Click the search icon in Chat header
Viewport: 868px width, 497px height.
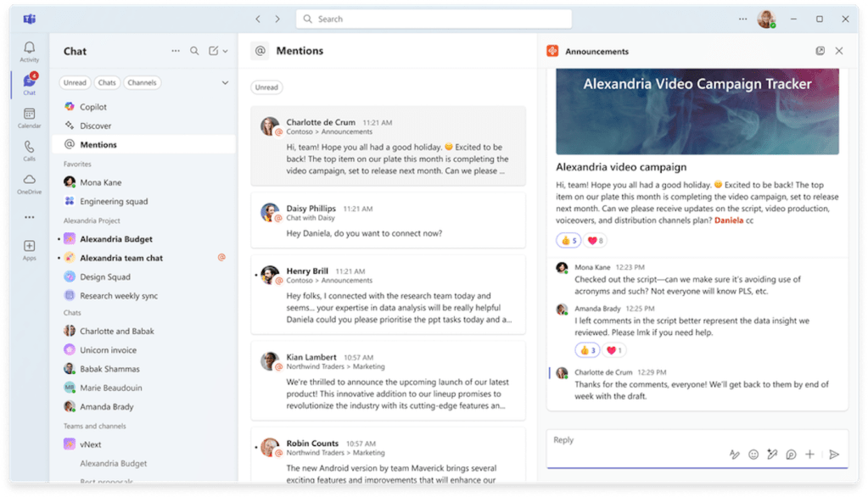click(194, 51)
